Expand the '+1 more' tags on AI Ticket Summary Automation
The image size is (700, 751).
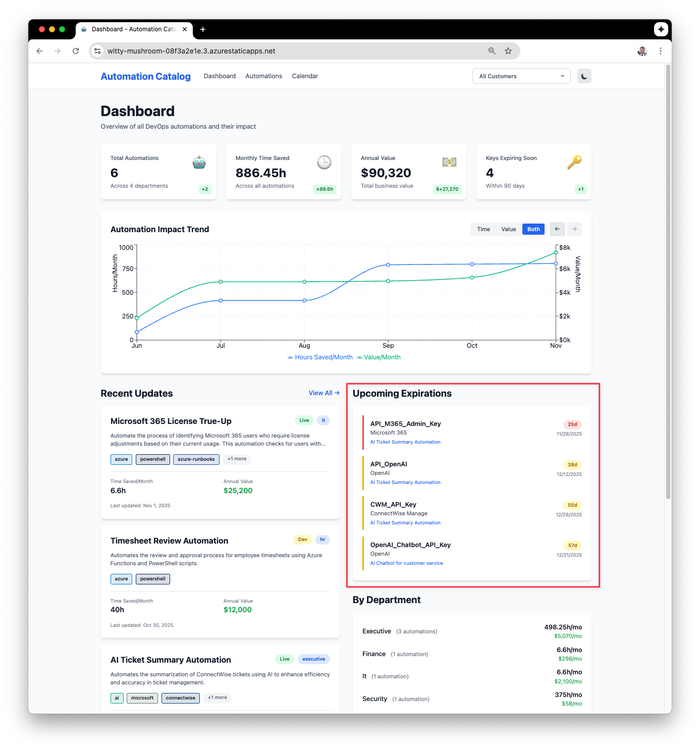point(218,698)
